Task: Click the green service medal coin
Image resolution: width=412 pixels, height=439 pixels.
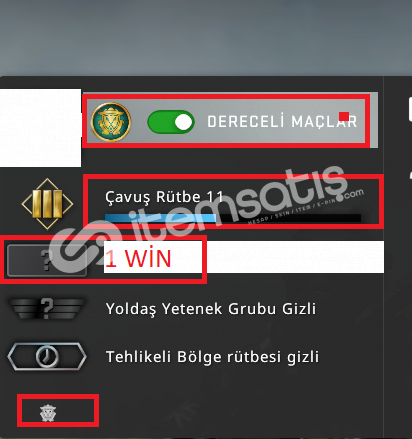Action: tap(111, 122)
